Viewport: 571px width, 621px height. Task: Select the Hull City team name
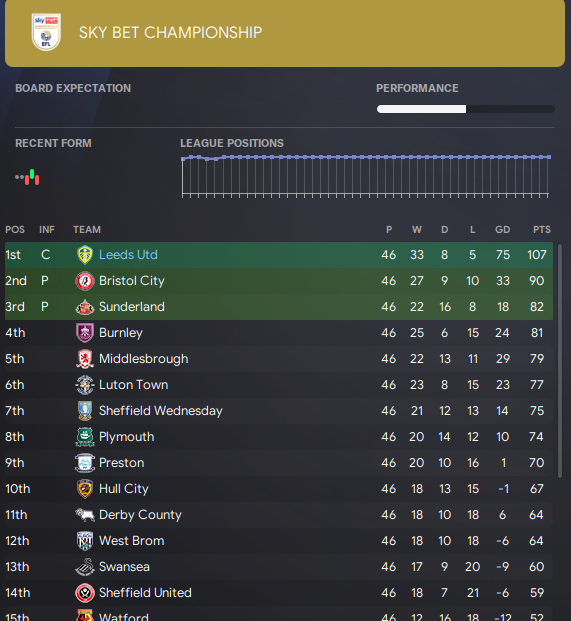point(124,489)
